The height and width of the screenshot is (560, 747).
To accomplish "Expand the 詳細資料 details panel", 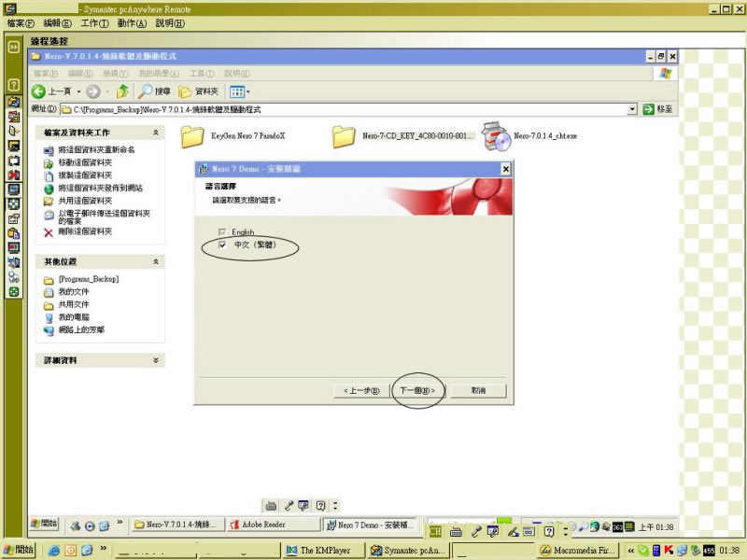I will (156, 359).
